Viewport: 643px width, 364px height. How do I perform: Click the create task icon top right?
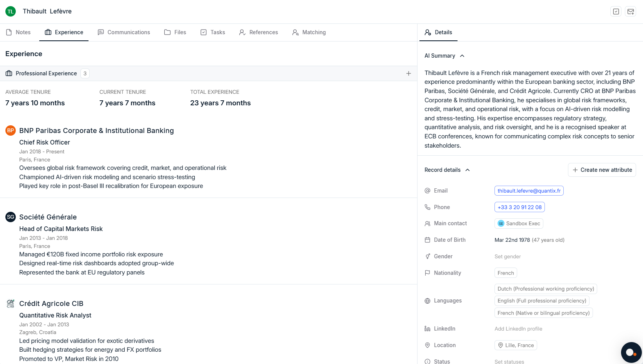(x=616, y=11)
